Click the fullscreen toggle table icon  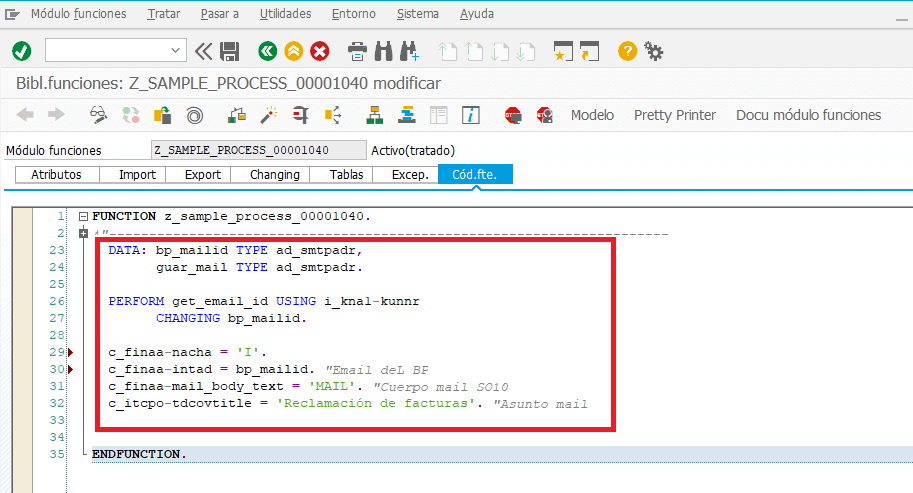click(x=438, y=115)
